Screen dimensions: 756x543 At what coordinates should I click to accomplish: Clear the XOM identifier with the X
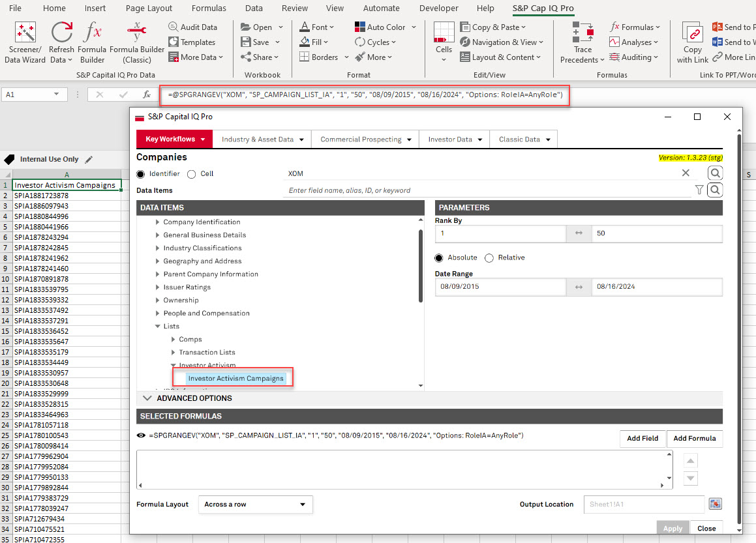685,173
